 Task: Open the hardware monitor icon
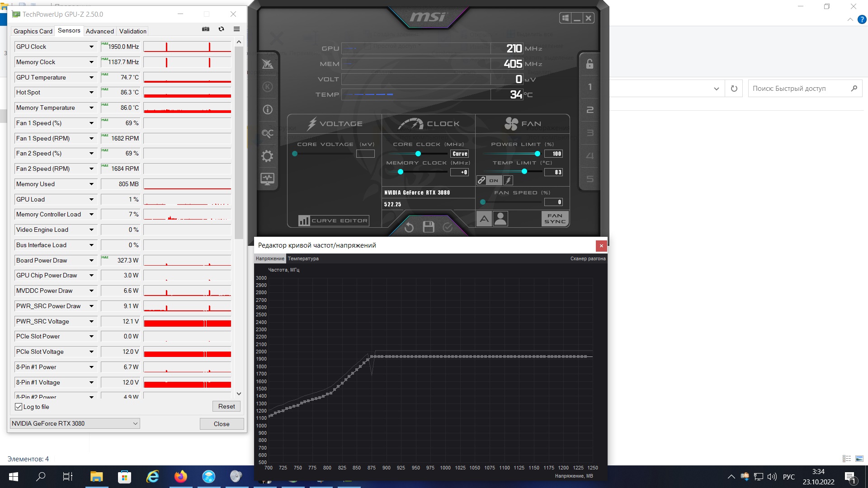click(267, 179)
